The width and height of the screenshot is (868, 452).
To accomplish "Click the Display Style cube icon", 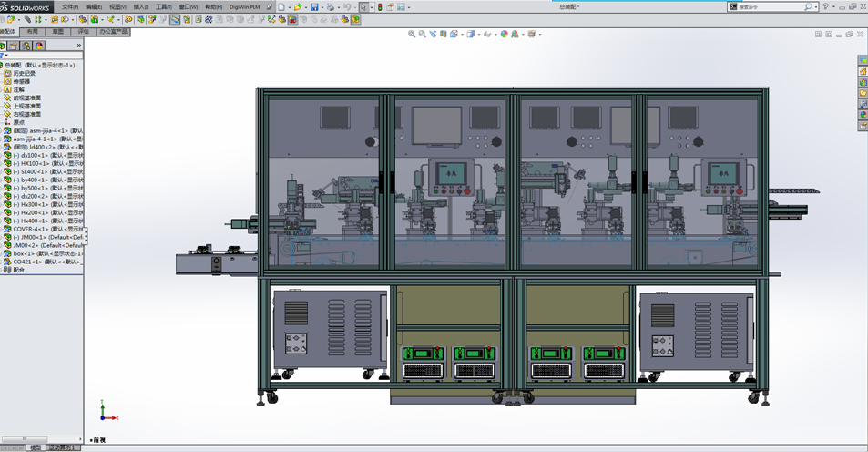I will click(x=470, y=34).
